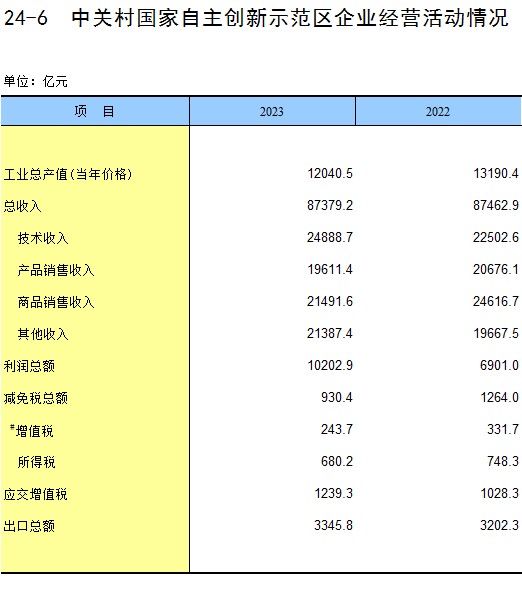The height and width of the screenshot is (606, 522).
Task: Select the 项目 header cell
Action: pyautogui.click(x=95, y=111)
